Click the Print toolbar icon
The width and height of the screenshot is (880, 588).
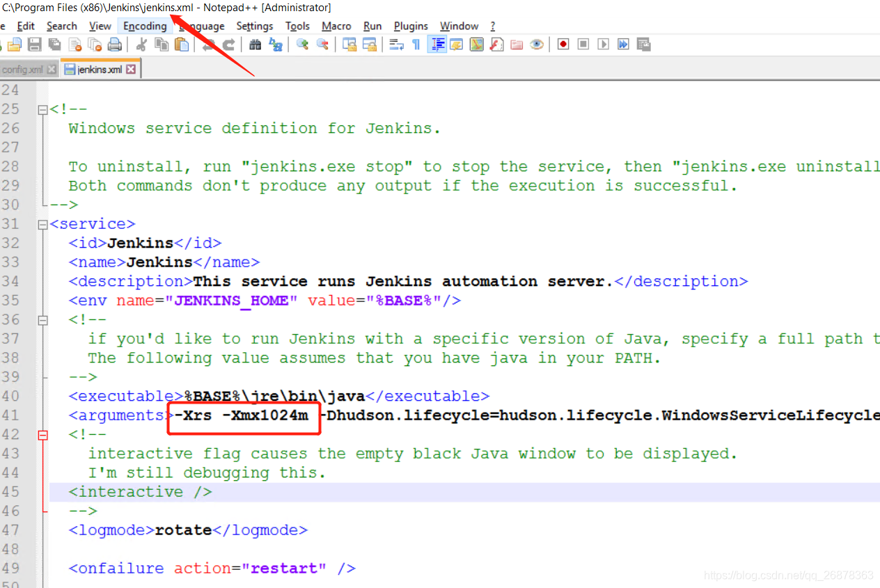tap(114, 45)
